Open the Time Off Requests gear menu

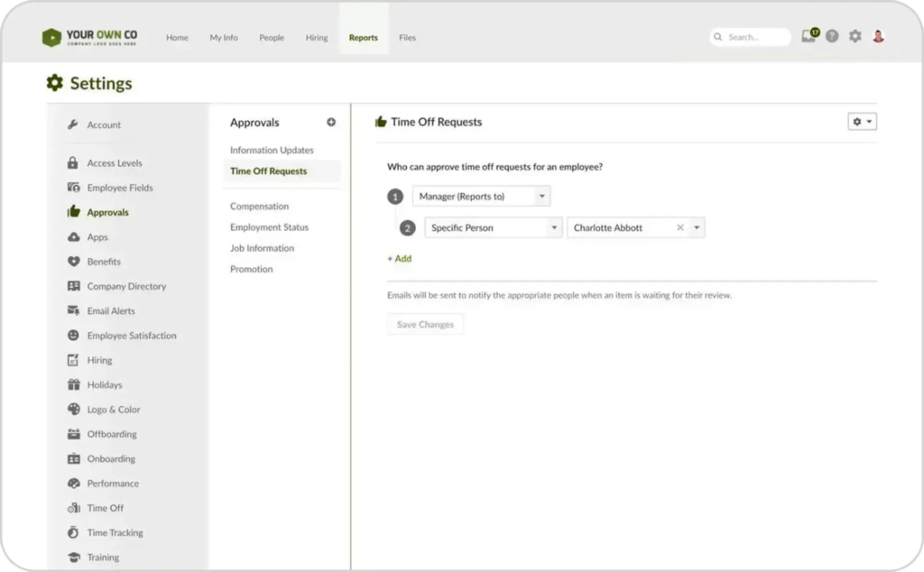(x=862, y=122)
